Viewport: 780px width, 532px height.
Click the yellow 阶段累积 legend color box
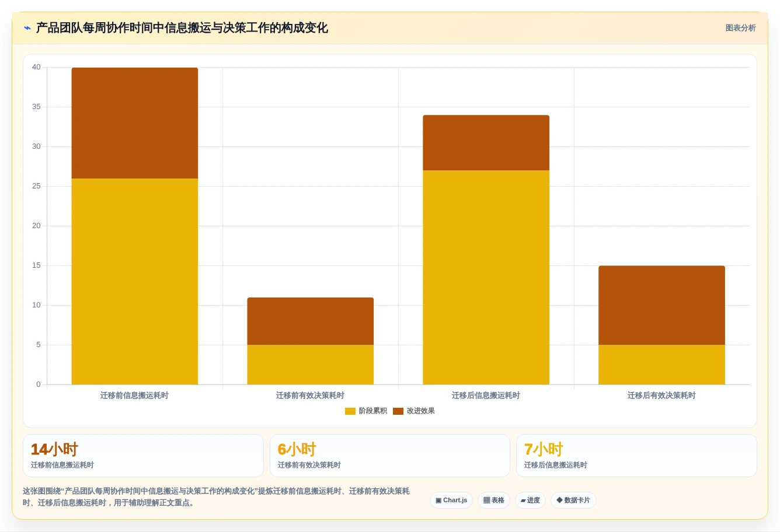point(350,411)
